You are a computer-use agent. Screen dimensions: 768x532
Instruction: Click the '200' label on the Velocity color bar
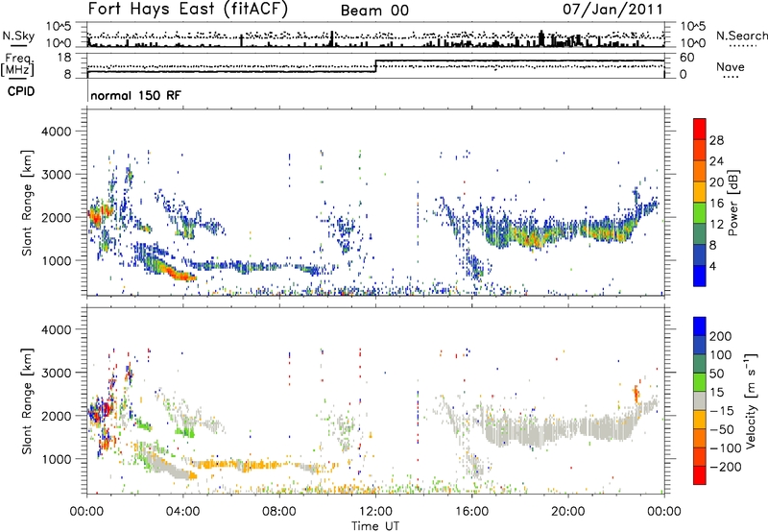[x=721, y=336]
